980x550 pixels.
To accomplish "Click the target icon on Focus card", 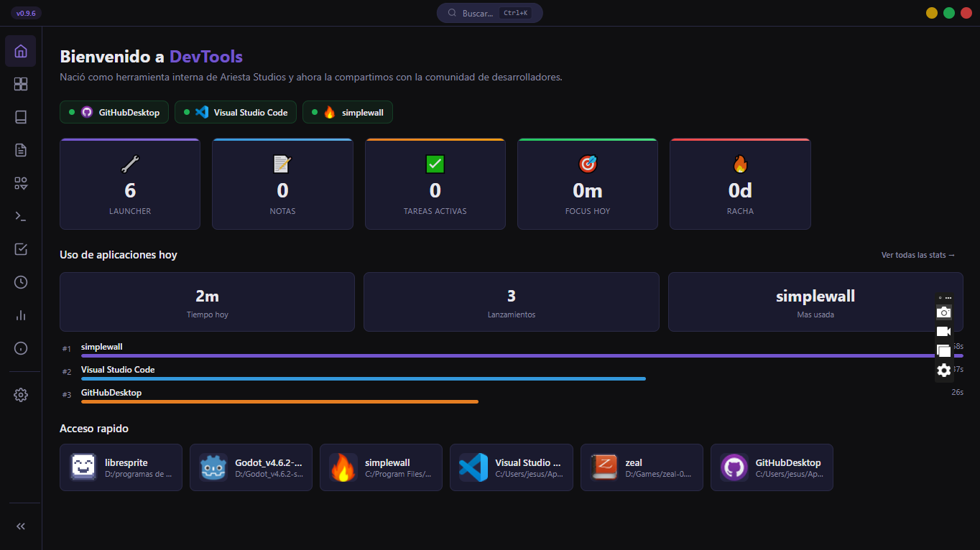I will click(x=588, y=164).
